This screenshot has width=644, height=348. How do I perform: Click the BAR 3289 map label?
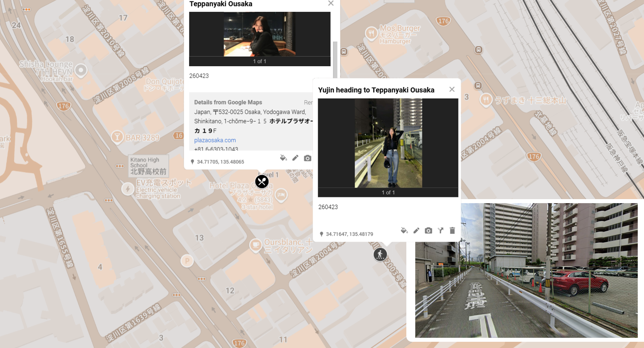142,137
